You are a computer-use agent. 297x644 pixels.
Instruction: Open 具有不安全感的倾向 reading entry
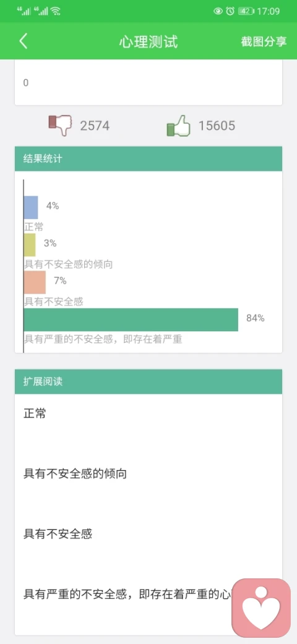click(x=75, y=474)
